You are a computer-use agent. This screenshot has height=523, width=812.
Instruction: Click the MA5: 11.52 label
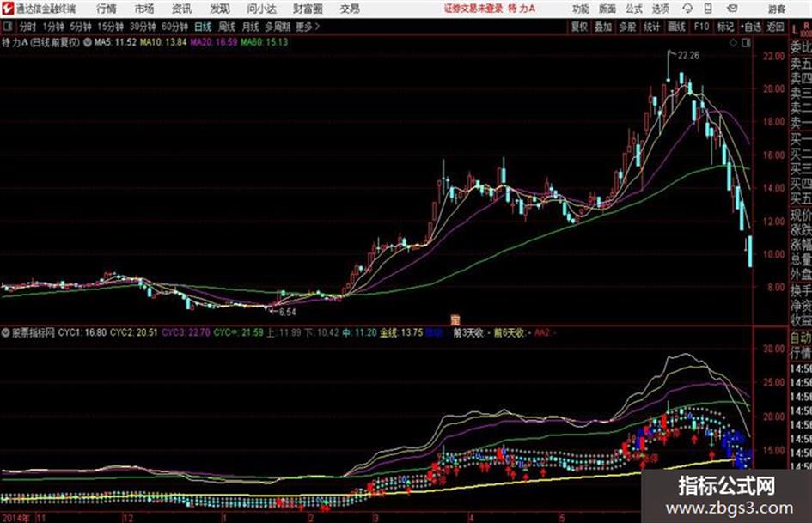[115, 42]
